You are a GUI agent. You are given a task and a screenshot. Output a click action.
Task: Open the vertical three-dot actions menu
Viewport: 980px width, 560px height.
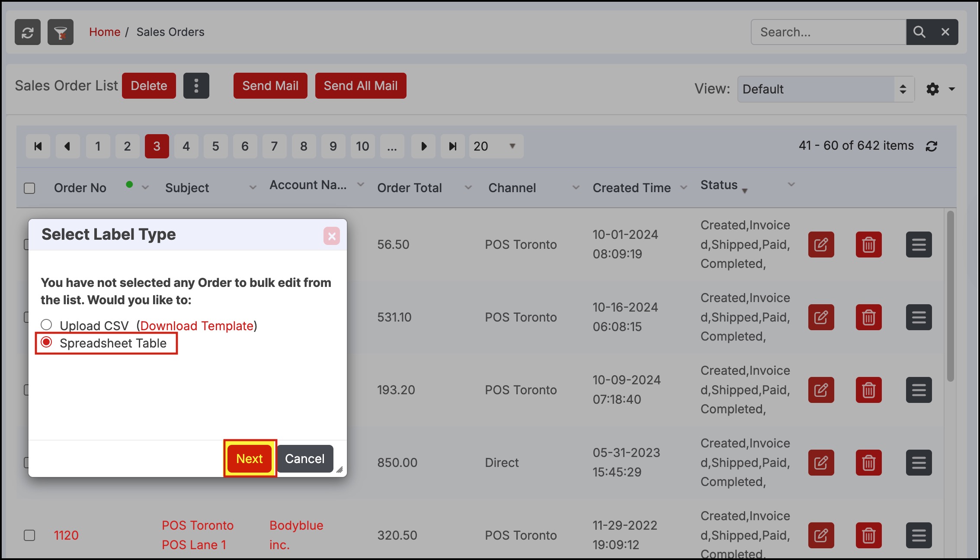[196, 86]
